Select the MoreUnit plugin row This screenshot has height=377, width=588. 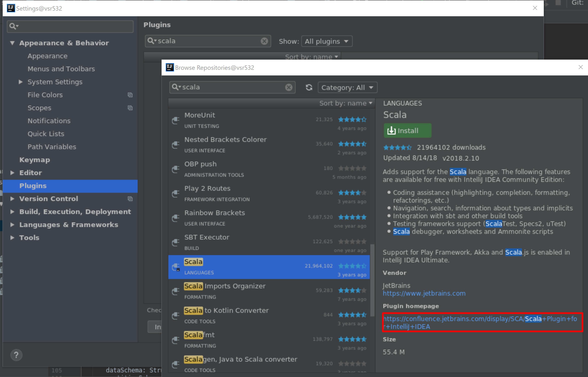(x=269, y=120)
